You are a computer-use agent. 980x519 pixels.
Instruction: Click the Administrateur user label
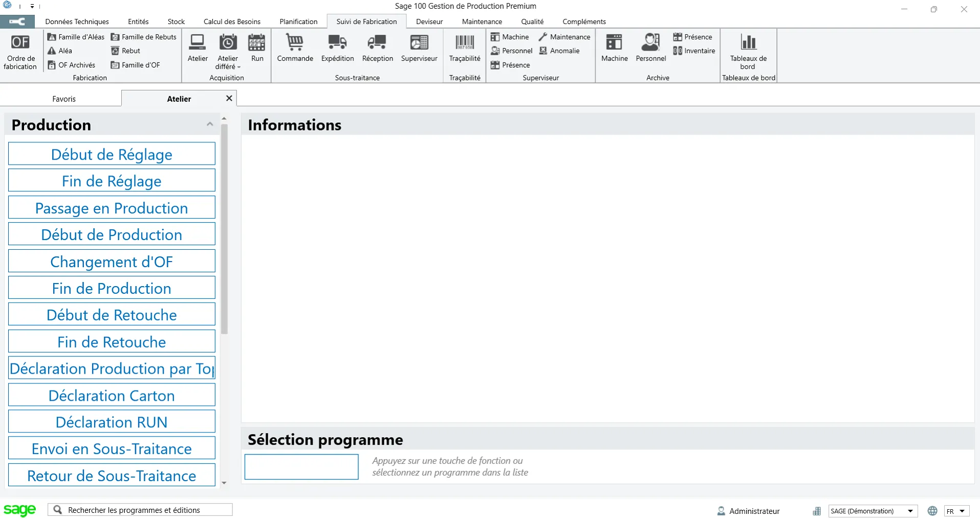click(x=754, y=511)
